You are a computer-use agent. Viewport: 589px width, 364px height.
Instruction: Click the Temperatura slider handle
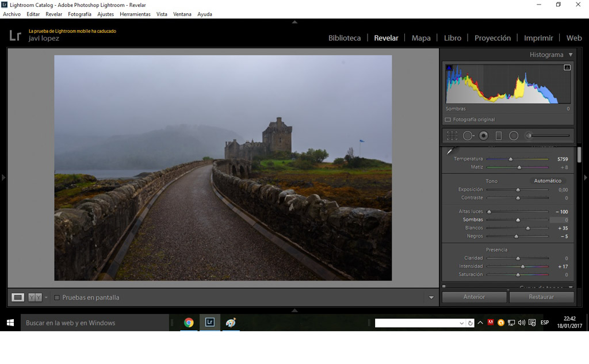coord(510,159)
